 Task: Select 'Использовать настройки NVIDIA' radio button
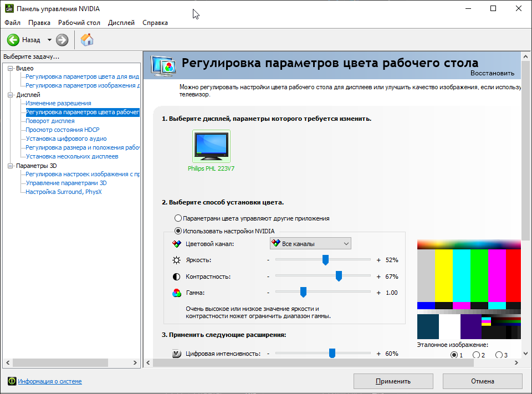click(178, 231)
